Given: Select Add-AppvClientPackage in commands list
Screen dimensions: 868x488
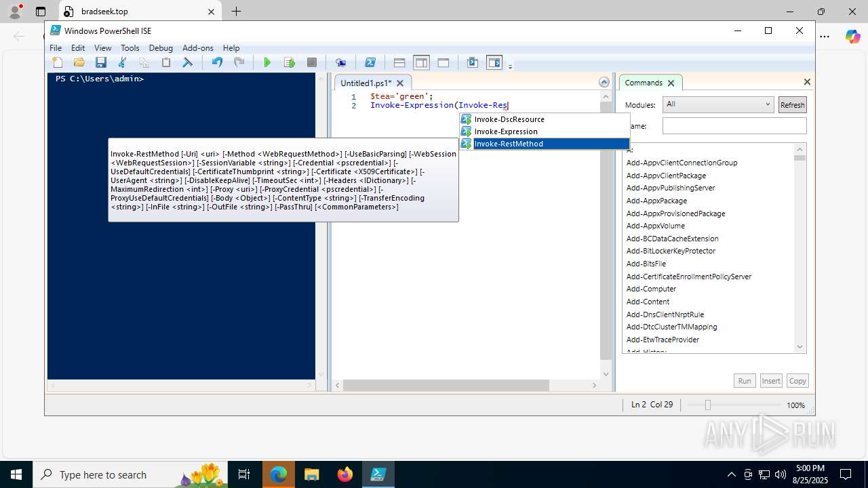Looking at the screenshot, I should click(666, 176).
